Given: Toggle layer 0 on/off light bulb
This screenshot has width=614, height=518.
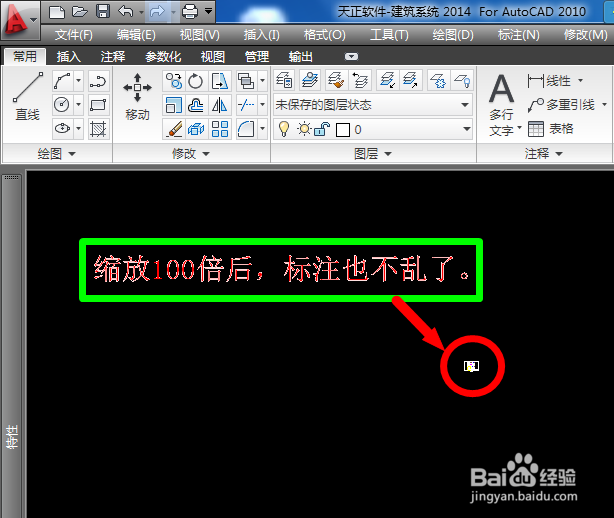Looking at the screenshot, I should pos(284,129).
